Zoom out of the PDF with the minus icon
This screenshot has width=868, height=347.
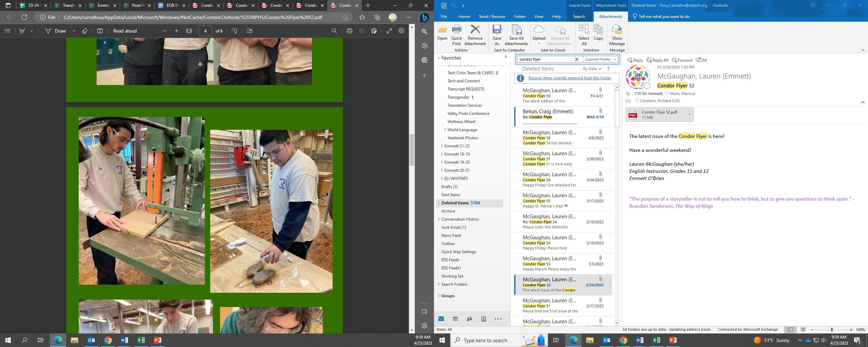coord(164,31)
